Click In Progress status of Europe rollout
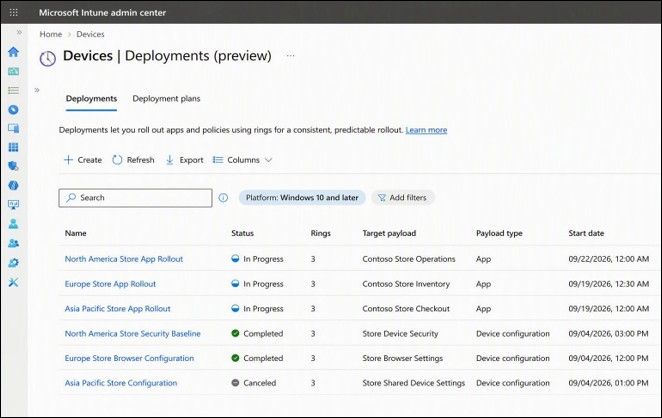The width and height of the screenshot is (662, 418). pyautogui.click(x=258, y=284)
